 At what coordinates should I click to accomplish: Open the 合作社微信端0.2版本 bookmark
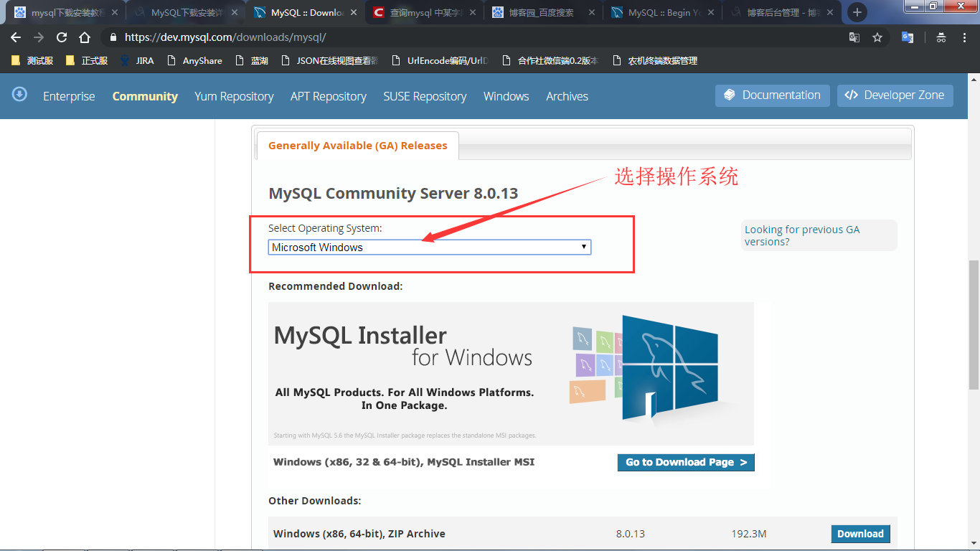[551, 61]
